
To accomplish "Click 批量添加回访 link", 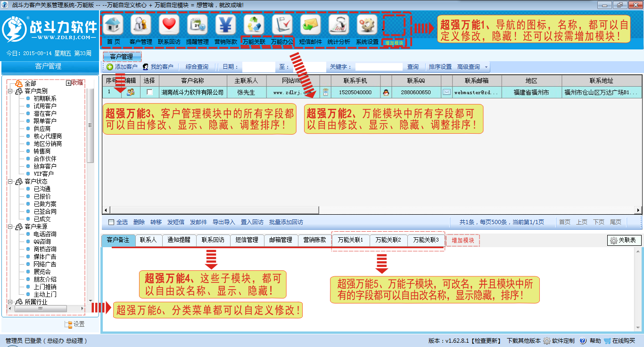I will click(286, 222).
